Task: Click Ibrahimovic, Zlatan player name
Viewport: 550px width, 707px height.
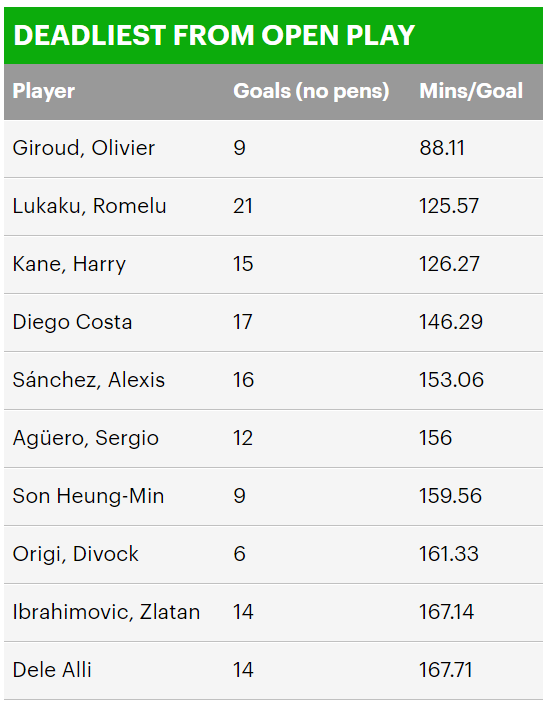Action: click(x=106, y=612)
